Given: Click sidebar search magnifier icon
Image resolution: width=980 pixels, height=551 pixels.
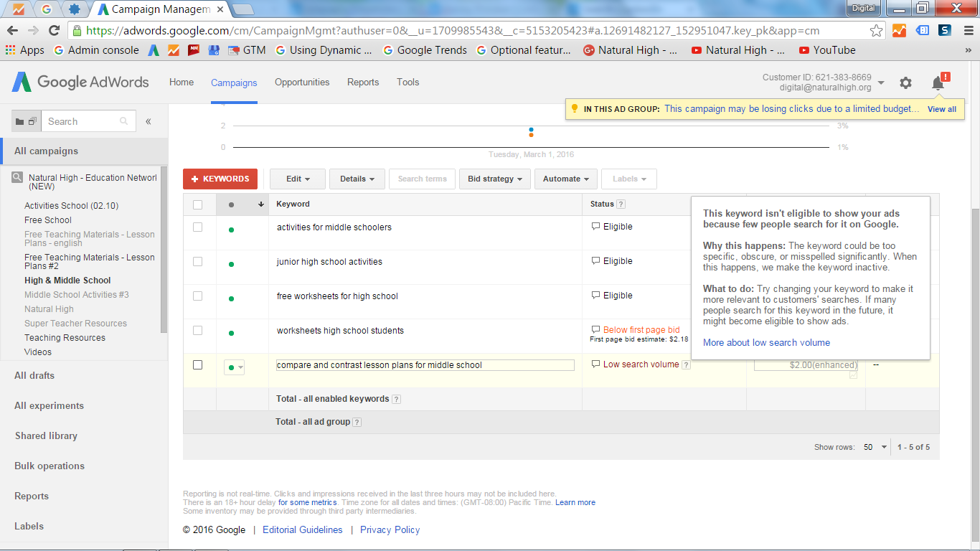Looking at the screenshot, I should pos(124,121).
